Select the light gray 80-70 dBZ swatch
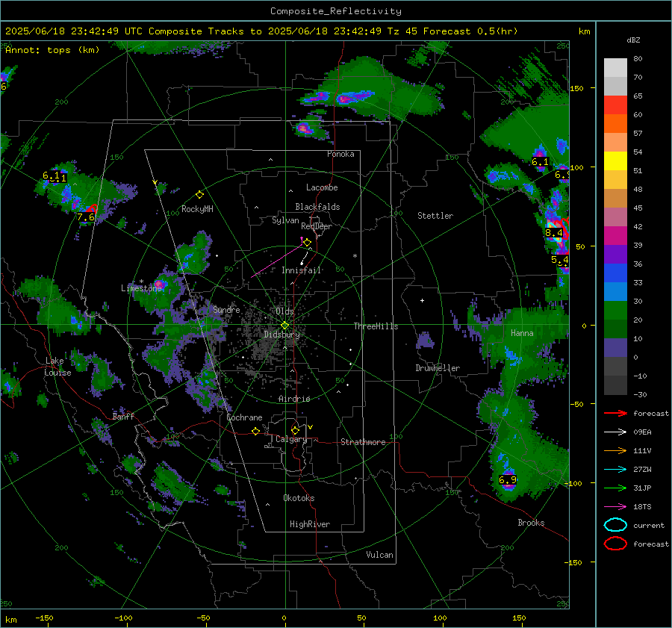This screenshot has width=672, height=628. coord(615,67)
